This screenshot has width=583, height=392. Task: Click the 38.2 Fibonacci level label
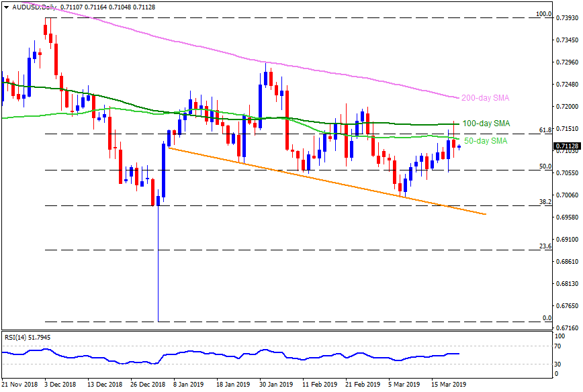tap(545, 202)
